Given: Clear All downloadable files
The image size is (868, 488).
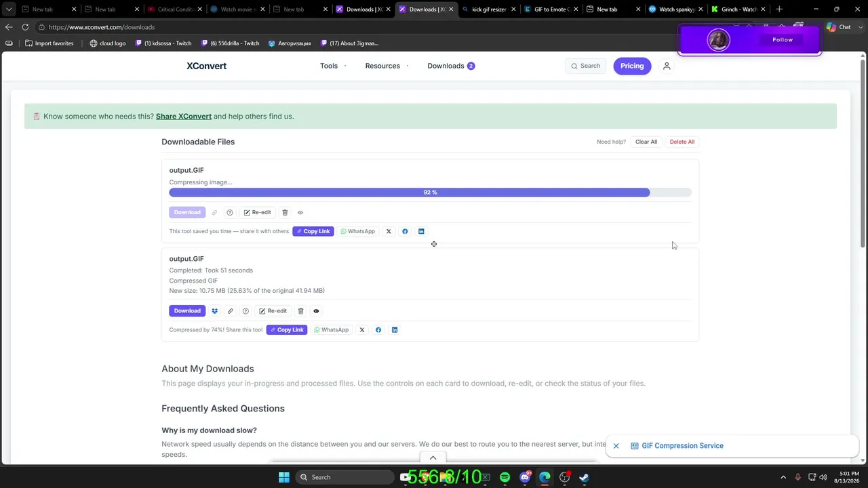Looking at the screenshot, I should coord(646,142).
